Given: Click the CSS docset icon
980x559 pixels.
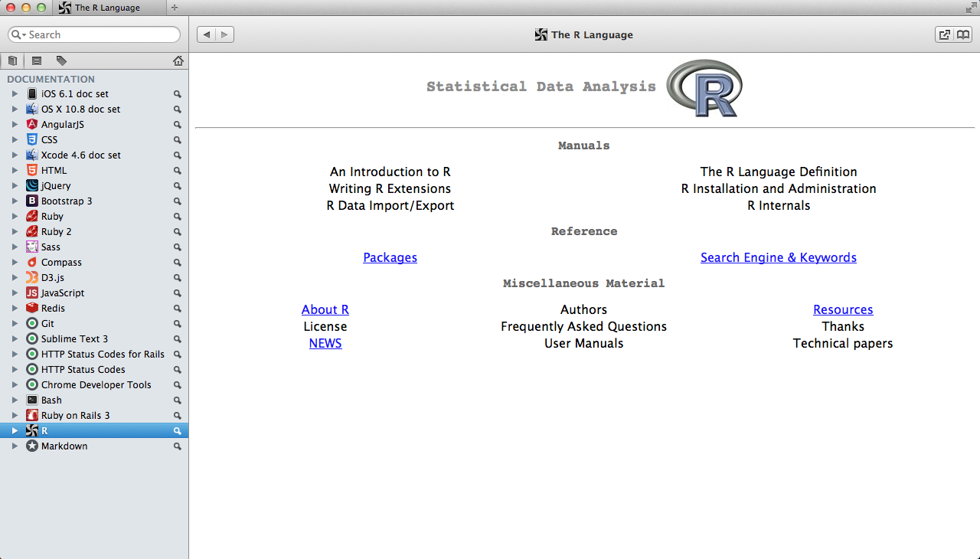Looking at the screenshot, I should point(31,139).
